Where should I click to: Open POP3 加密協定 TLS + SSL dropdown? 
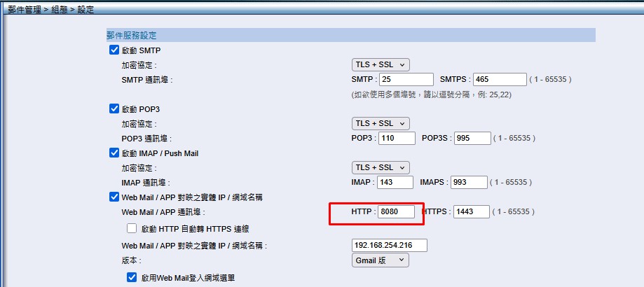tap(381, 124)
